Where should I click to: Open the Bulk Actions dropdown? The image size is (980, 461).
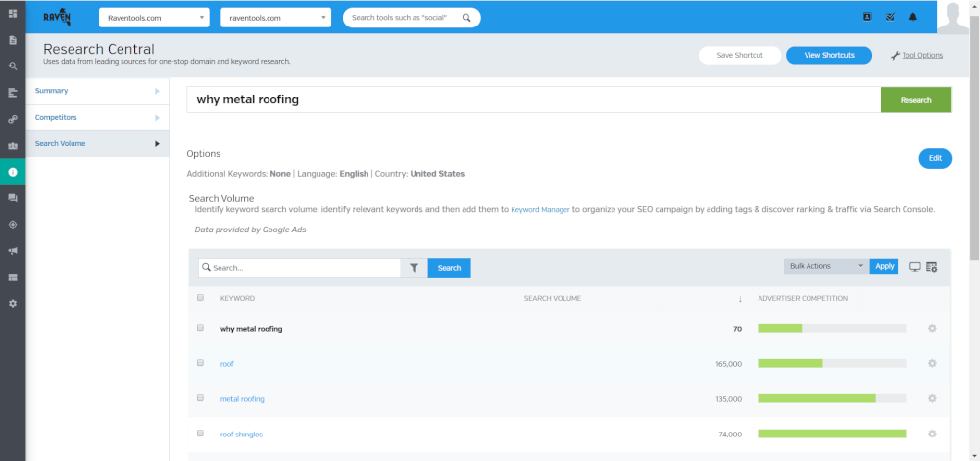[x=825, y=266]
